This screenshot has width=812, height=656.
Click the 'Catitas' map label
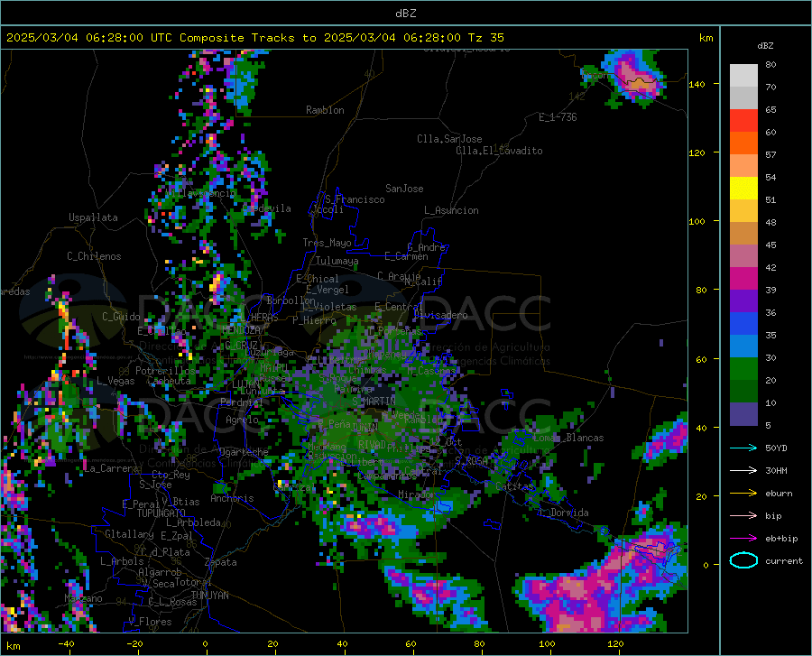click(515, 486)
